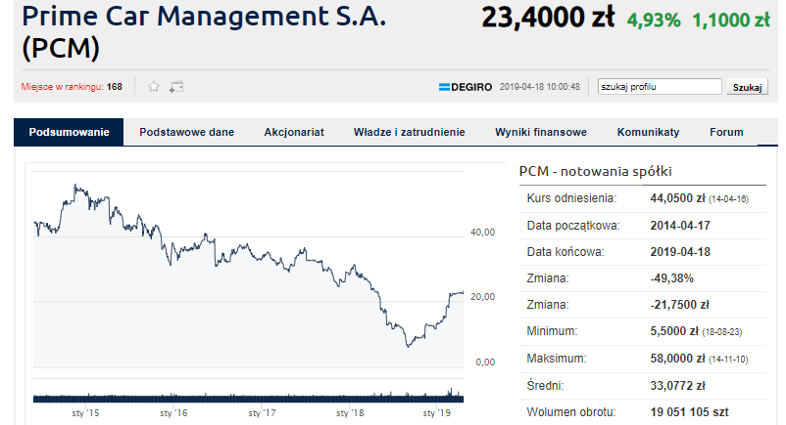Click the sty '19 axis label
This screenshot has height=425, width=786.
[x=437, y=413]
